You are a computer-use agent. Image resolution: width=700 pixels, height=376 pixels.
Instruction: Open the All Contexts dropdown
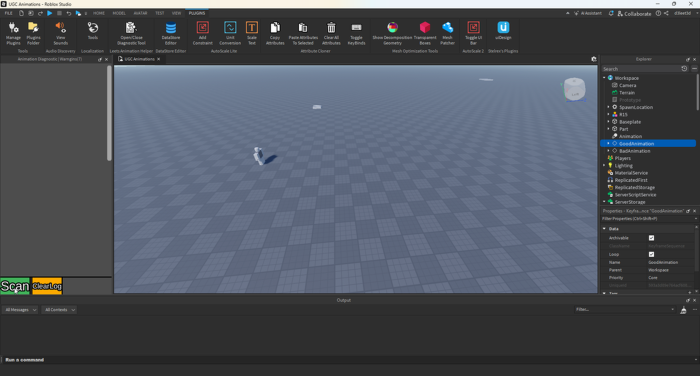[59, 309]
